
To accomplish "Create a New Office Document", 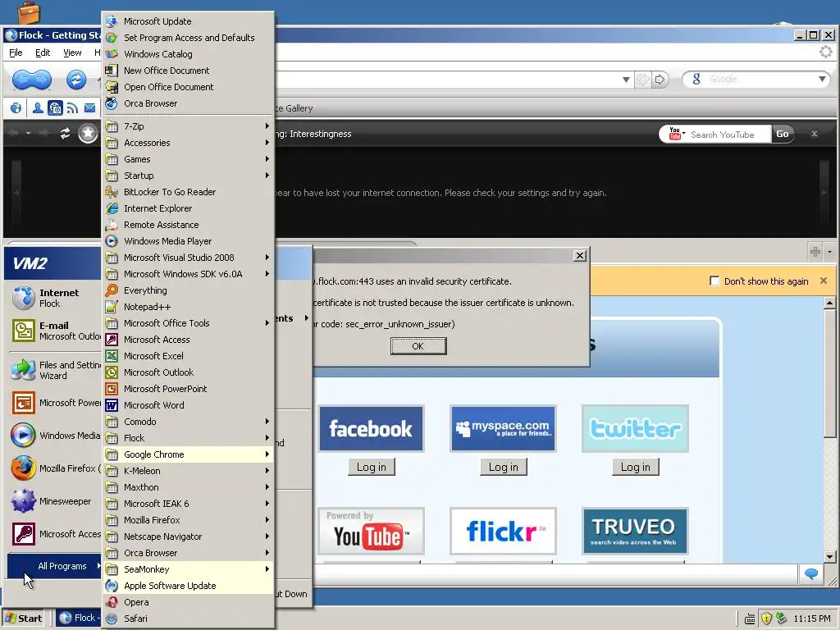I will 189,71.
